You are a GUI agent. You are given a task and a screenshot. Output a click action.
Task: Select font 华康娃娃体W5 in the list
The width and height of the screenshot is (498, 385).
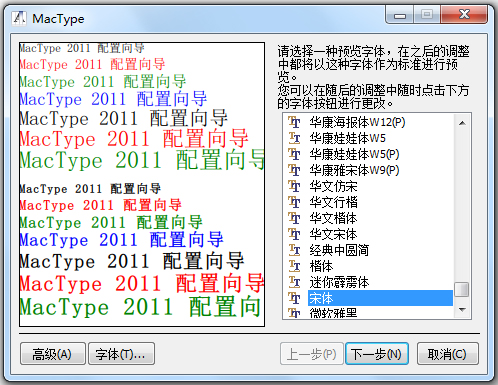tap(347, 138)
